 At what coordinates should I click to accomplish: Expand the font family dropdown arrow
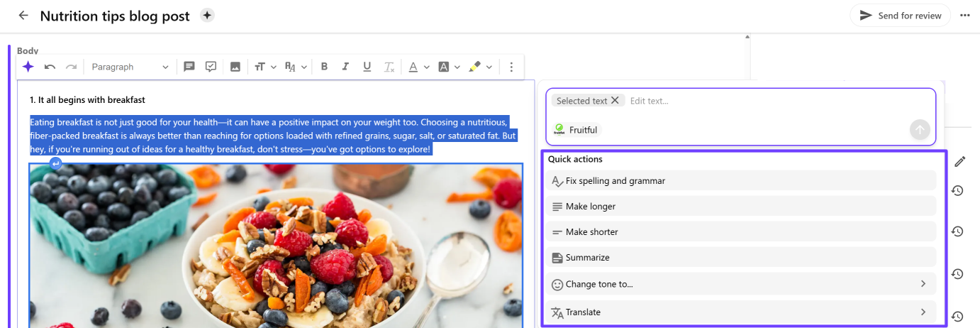304,67
